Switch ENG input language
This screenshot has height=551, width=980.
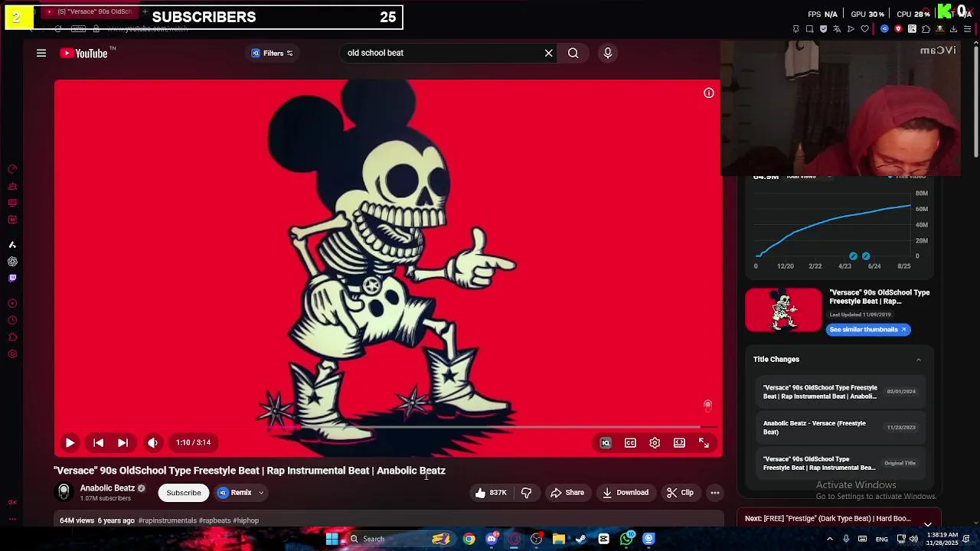coord(882,539)
